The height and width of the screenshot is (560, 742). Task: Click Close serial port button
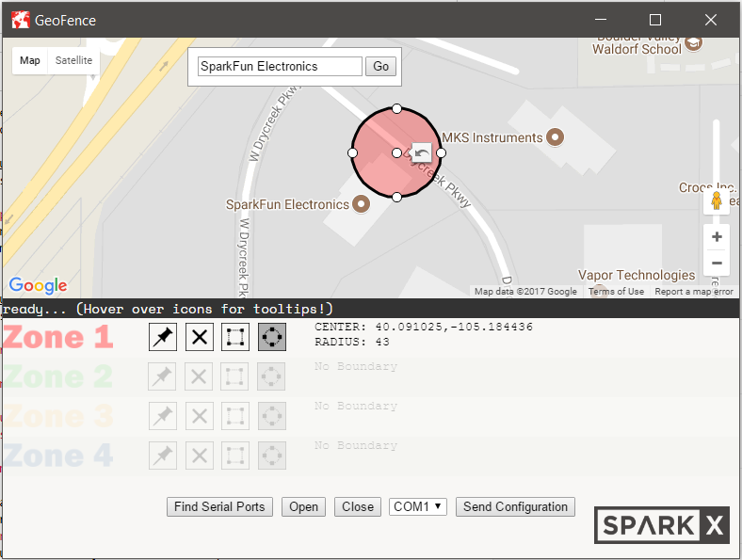coord(358,506)
